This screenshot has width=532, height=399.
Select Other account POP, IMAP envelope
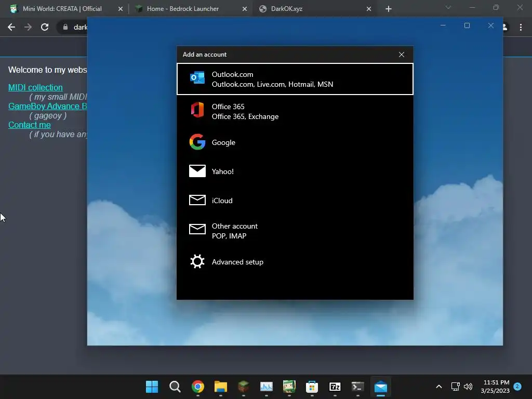tap(197, 229)
